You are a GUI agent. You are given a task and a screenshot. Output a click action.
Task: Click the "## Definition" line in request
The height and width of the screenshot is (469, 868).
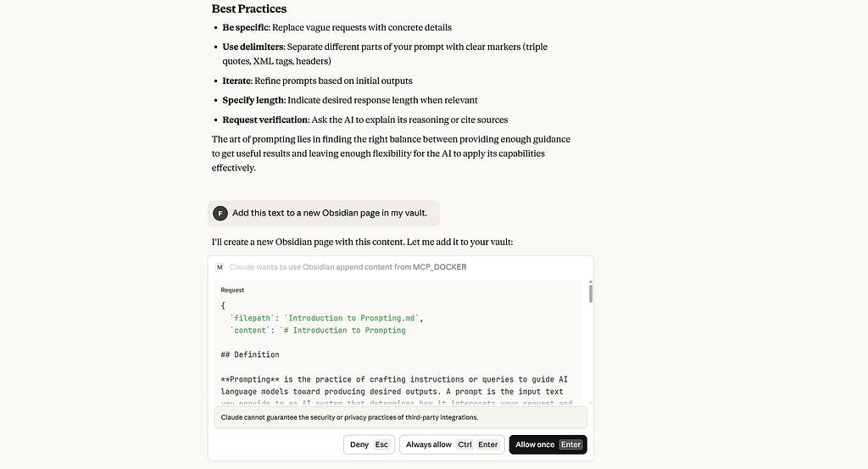(250, 355)
